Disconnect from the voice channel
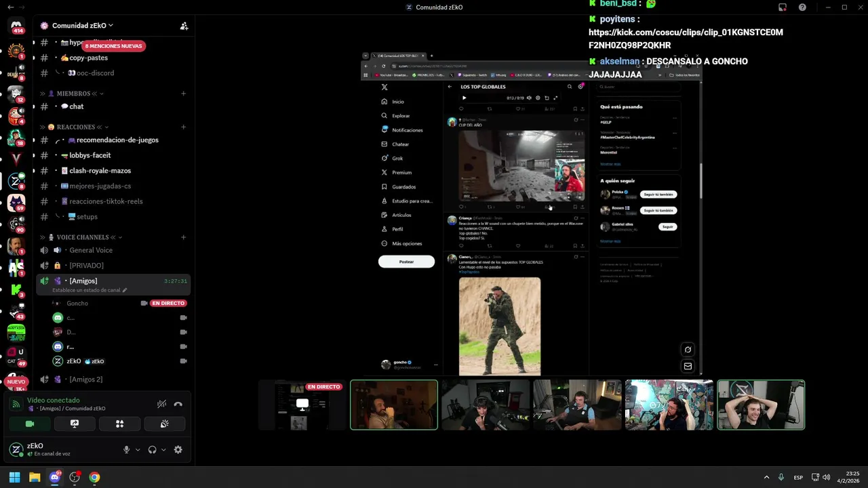 (x=178, y=404)
